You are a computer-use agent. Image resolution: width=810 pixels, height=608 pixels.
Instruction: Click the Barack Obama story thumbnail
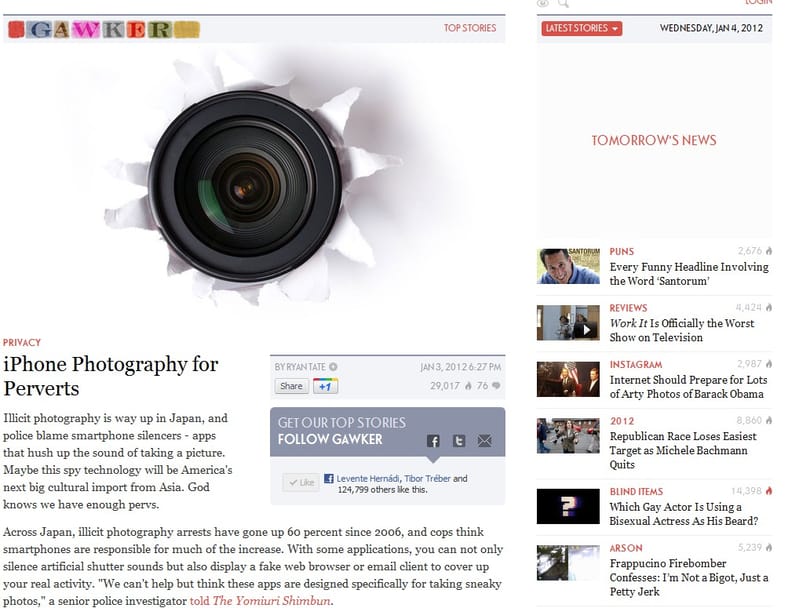click(x=568, y=379)
